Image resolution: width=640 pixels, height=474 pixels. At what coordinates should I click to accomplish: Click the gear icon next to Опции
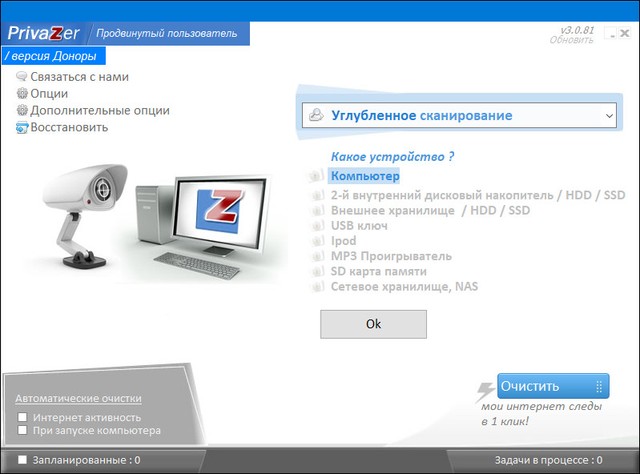click(x=22, y=93)
